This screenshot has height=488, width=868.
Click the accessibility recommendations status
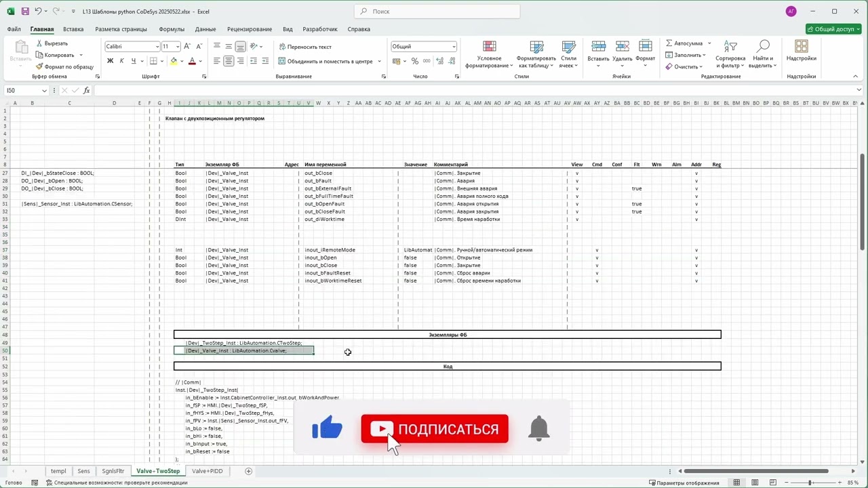pos(116,483)
